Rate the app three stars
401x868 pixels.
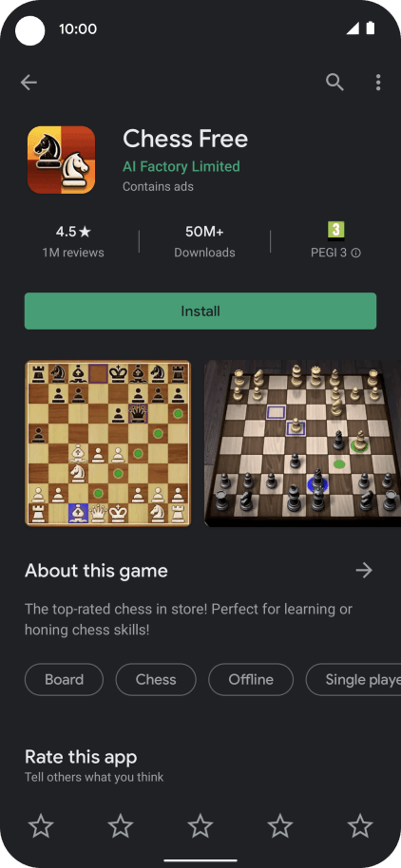click(x=200, y=826)
